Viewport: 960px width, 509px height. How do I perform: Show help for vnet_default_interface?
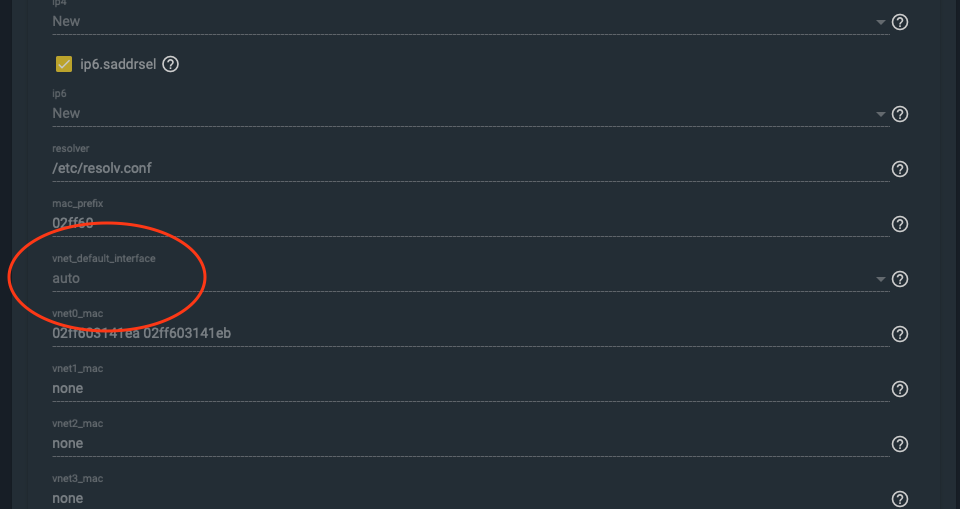click(899, 279)
